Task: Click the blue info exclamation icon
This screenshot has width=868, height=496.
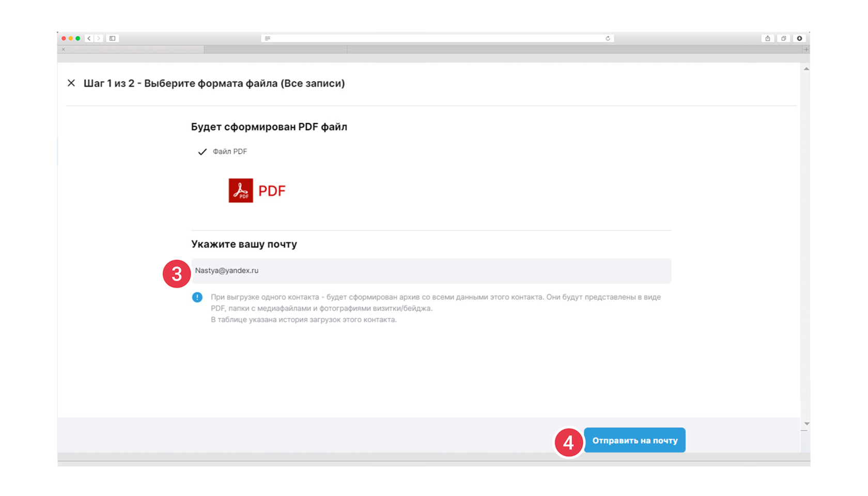Action: tap(197, 297)
